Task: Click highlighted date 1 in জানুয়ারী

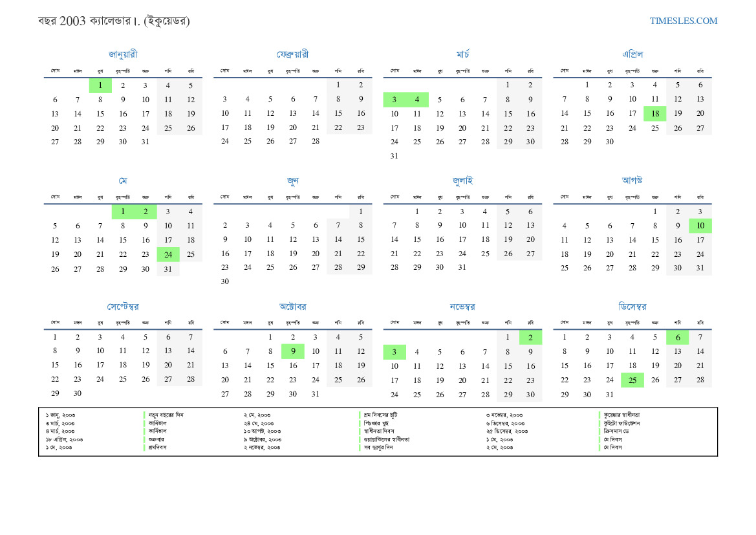Action: coord(100,85)
